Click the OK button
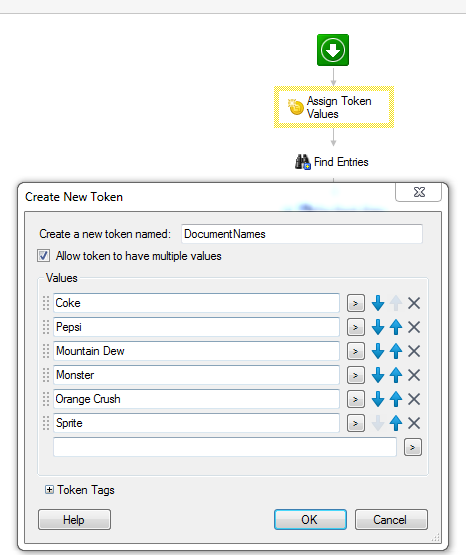 click(x=310, y=520)
